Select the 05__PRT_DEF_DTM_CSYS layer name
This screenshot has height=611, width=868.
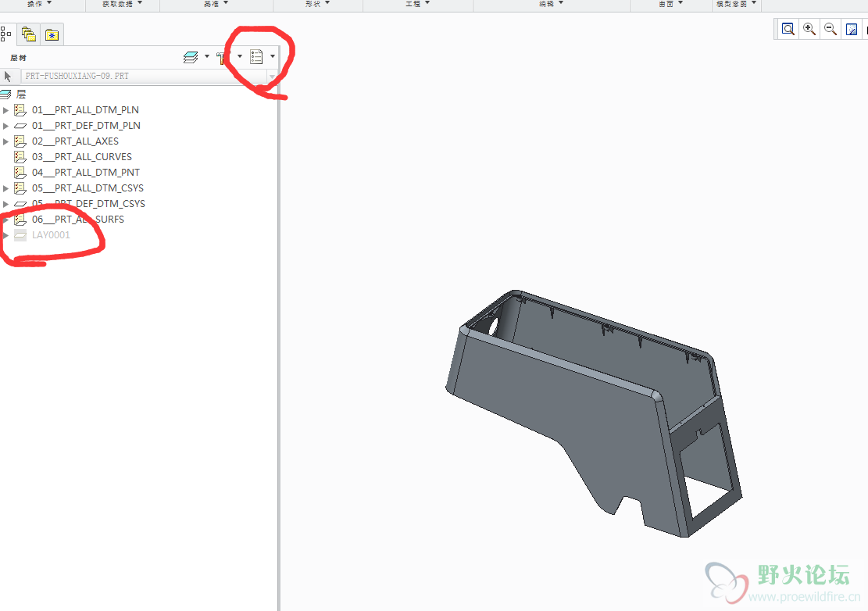(88, 204)
